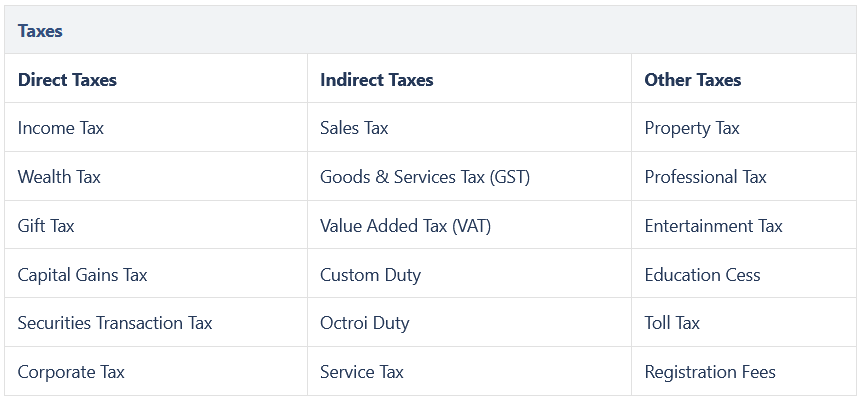Image resolution: width=863 pixels, height=401 pixels.
Task: Select the Gift Tax entry
Action: click(46, 226)
